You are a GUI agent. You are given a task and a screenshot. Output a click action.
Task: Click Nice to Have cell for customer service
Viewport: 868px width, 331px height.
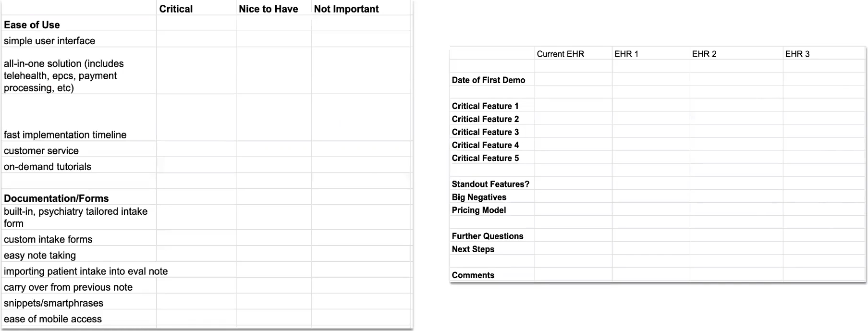[x=273, y=151]
